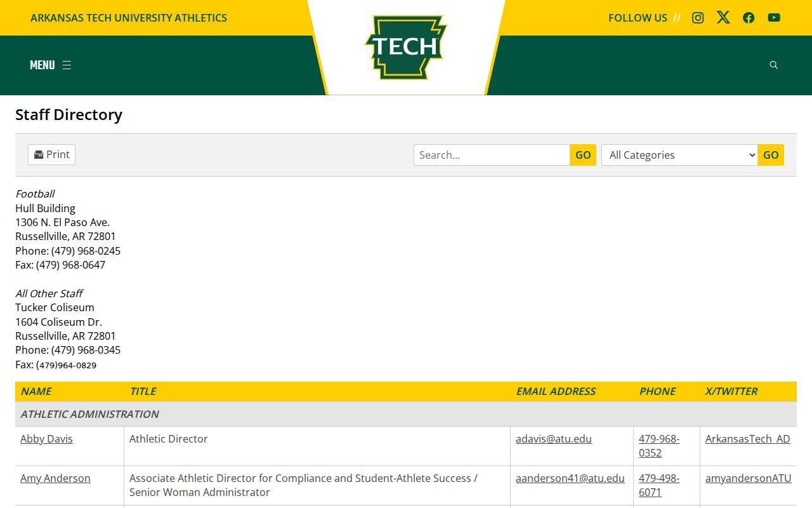Click Arkansas Tech University Athletics header text
The height and width of the screenshot is (508, 812).
pyautogui.click(x=129, y=18)
